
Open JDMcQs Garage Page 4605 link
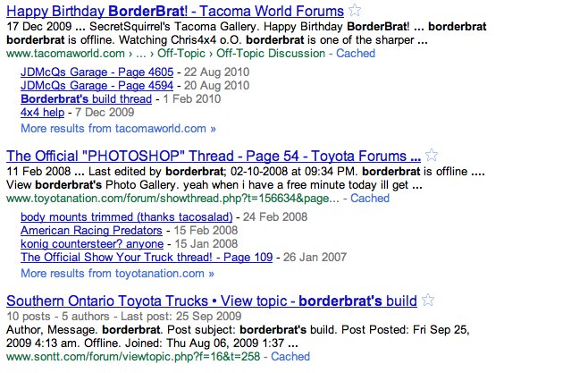[x=97, y=72]
